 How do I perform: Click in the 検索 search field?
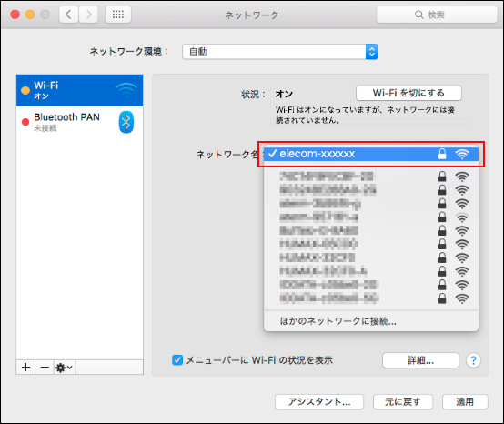tap(437, 15)
